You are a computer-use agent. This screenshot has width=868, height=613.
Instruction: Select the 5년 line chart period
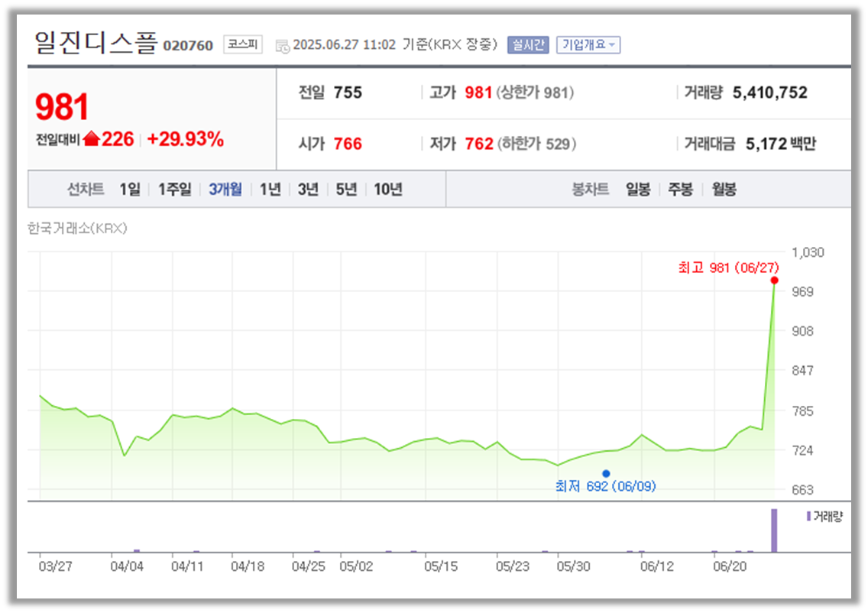click(346, 190)
